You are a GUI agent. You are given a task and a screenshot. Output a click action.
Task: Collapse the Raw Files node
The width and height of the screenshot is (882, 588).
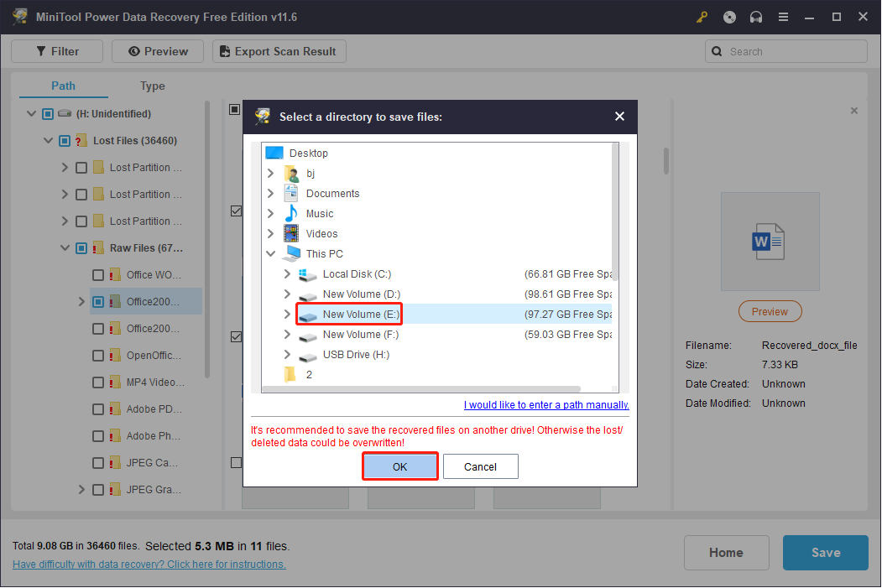click(65, 248)
